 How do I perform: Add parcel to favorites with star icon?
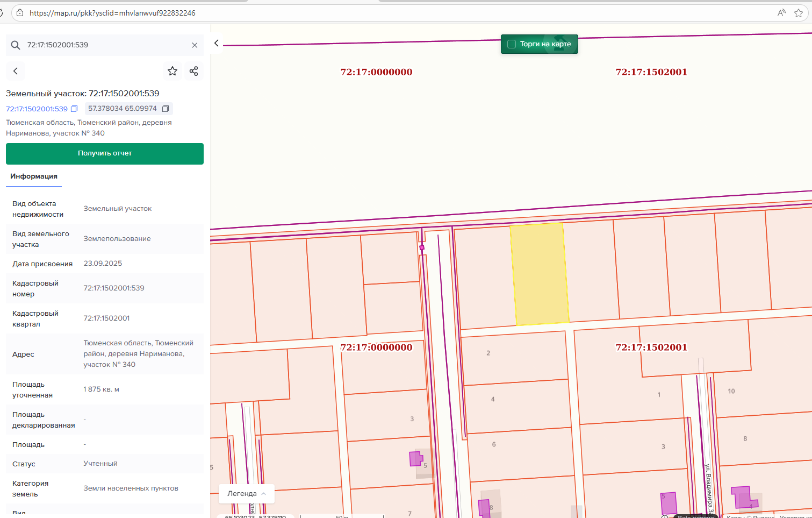(x=173, y=71)
